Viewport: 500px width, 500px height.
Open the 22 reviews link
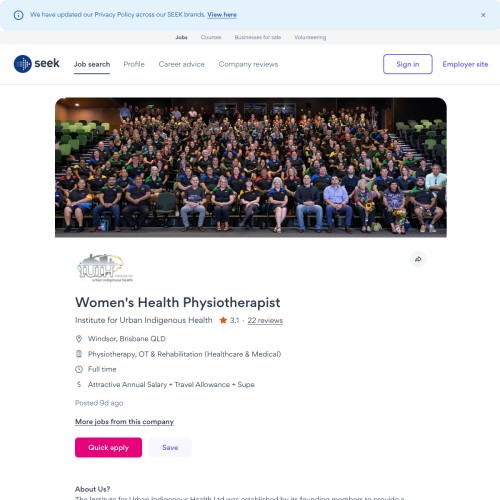265,320
